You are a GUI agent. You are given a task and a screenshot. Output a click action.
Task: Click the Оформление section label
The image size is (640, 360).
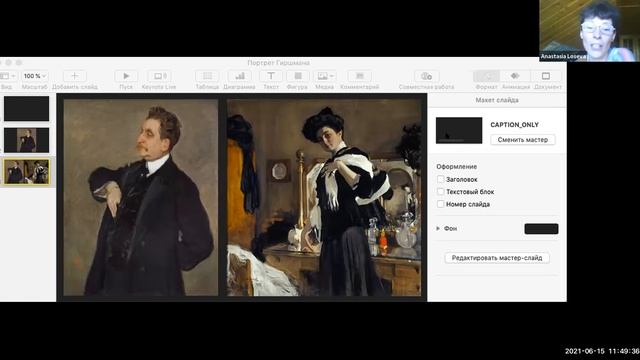pyautogui.click(x=456, y=167)
